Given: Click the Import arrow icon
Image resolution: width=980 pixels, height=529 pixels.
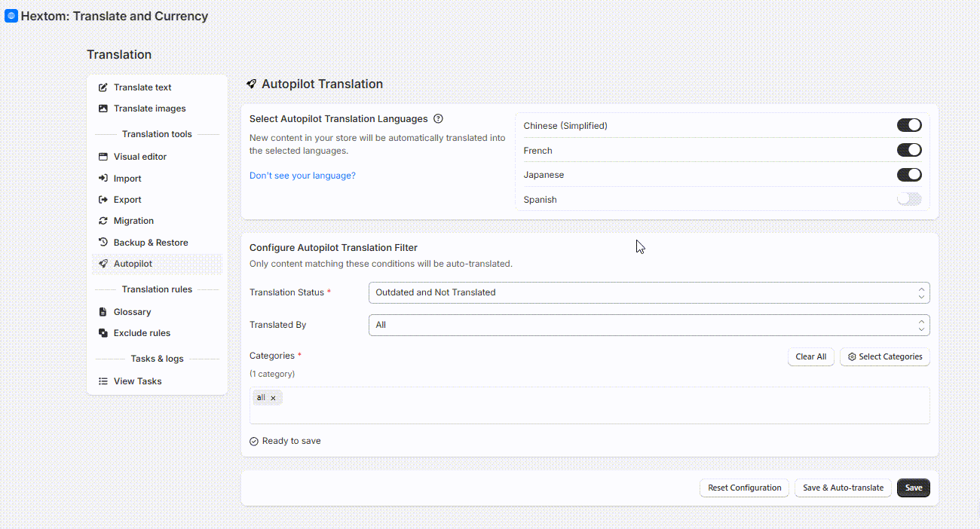Looking at the screenshot, I should (103, 179).
